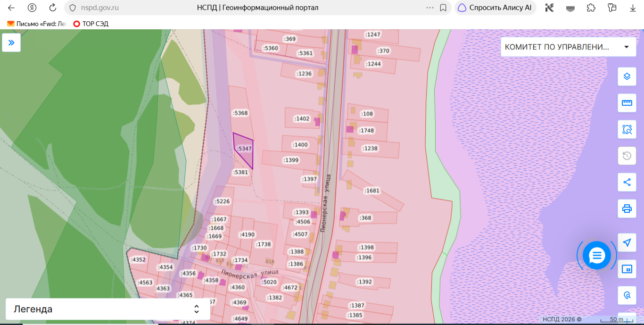Share the current map view
This screenshot has height=325, width=644.
tap(627, 182)
